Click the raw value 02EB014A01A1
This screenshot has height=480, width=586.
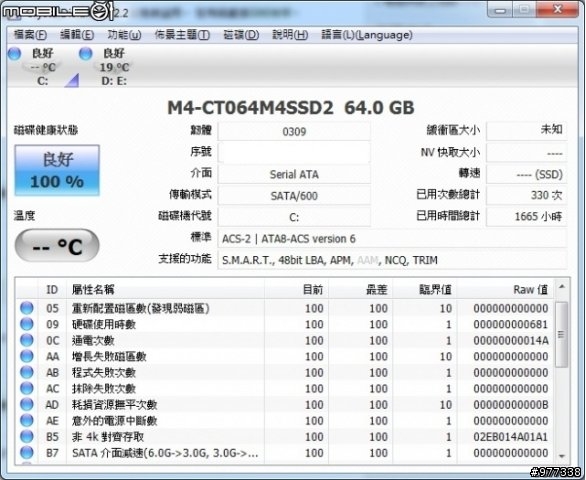(x=511, y=437)
